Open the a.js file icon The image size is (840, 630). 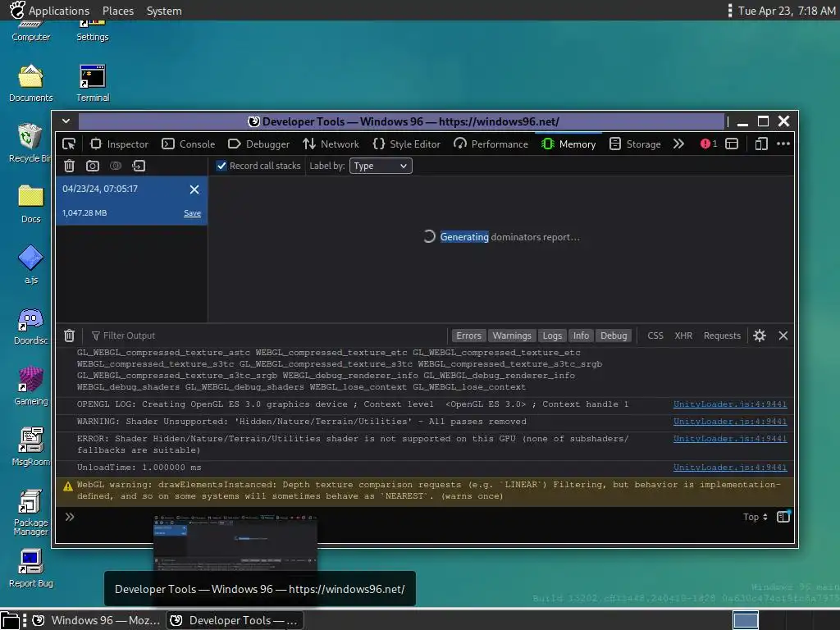coord(30,265)
